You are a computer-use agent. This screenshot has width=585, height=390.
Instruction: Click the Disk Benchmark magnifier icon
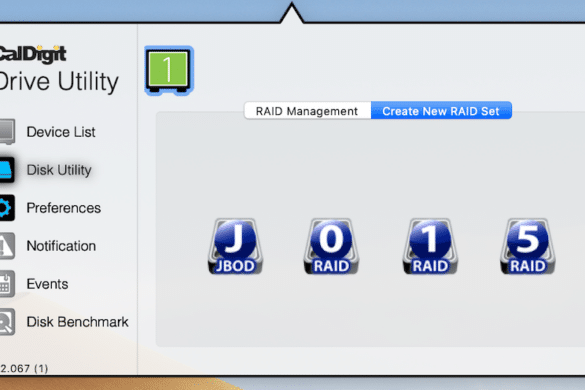7,322
